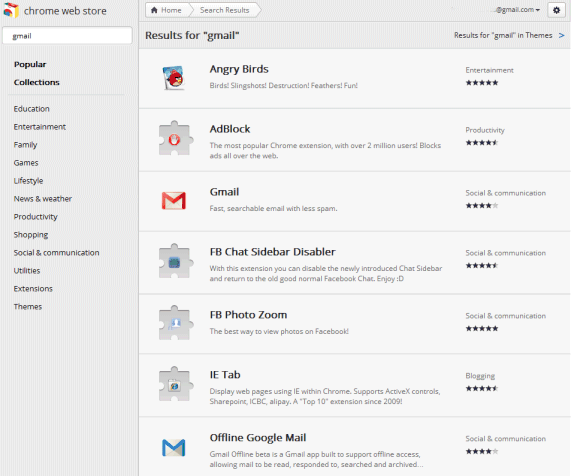Open the IE Tab title link
This screenshot has height=476, width=580.
(x=225, y=375)
